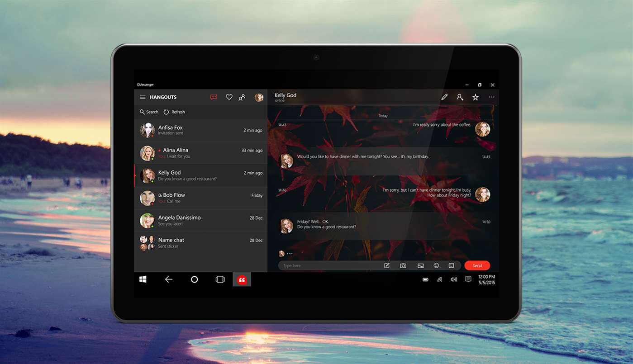Image resolution: width=633 pixels, height=364 pixels.
Task: Open the Bob Flow conversation
Action: (x=200, y=198)
